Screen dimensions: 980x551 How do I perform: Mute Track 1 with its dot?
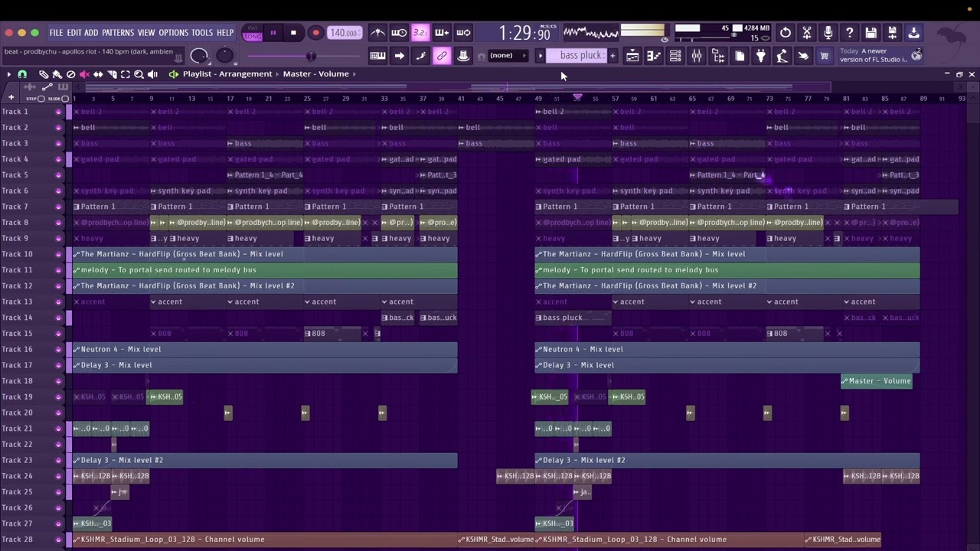(58, 112)
